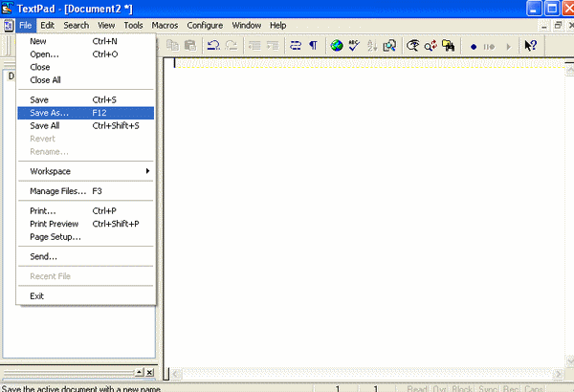The image size is (574, 392).
Task: Select Close in the File menu
Action: tap(86, 67)
